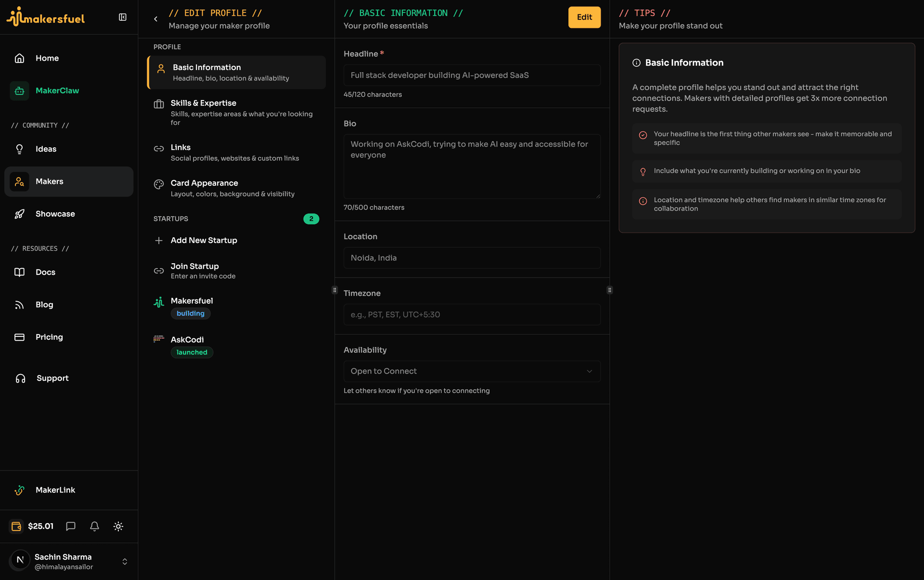Grab the left panel resize handle

334,290
